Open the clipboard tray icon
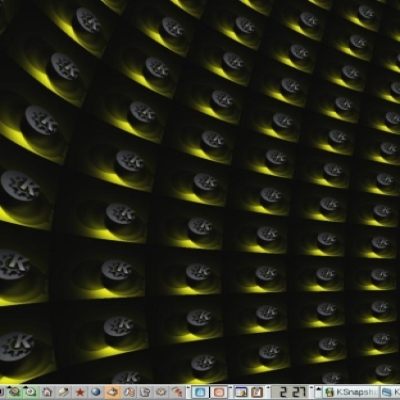 tap(257, 392)
